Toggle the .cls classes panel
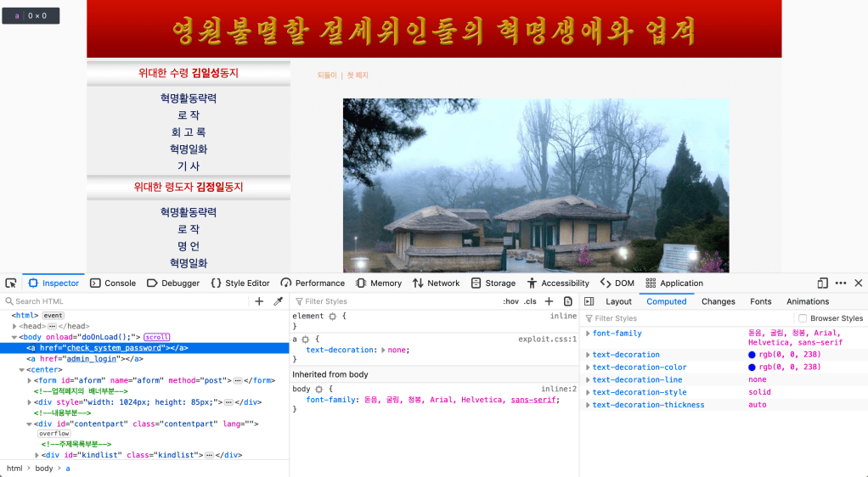 [x=530, y=301]
